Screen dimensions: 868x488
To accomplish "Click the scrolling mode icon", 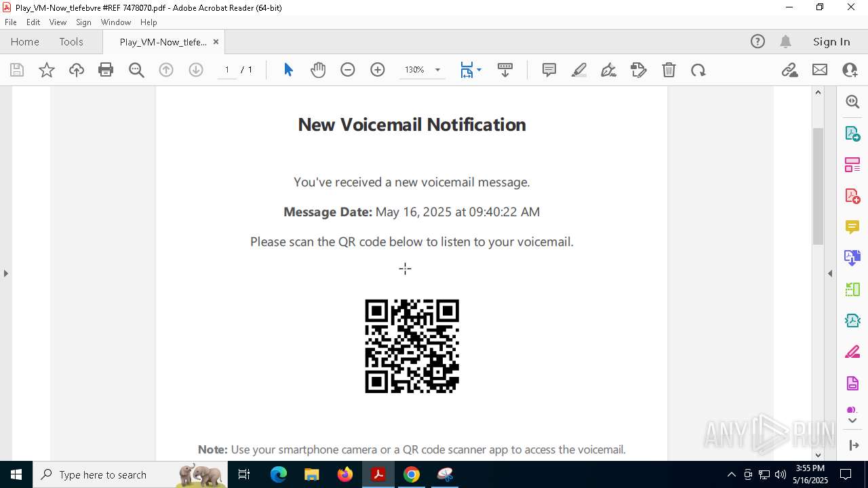I will tap(505, 70).
